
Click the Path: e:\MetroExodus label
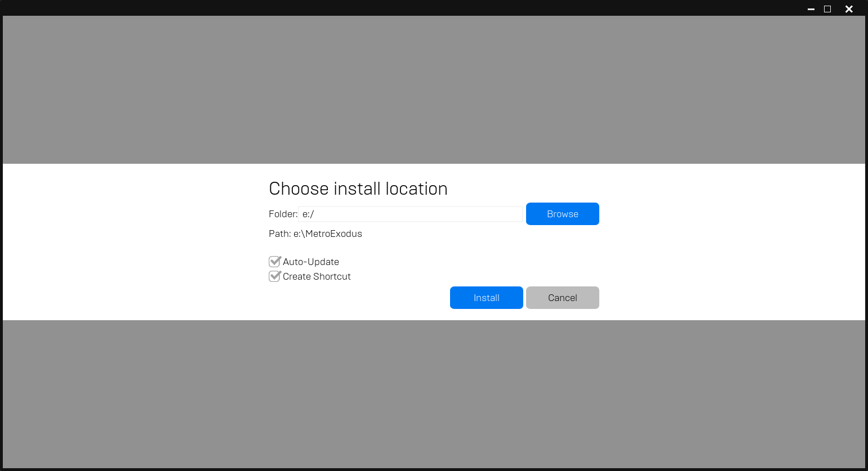315,234
